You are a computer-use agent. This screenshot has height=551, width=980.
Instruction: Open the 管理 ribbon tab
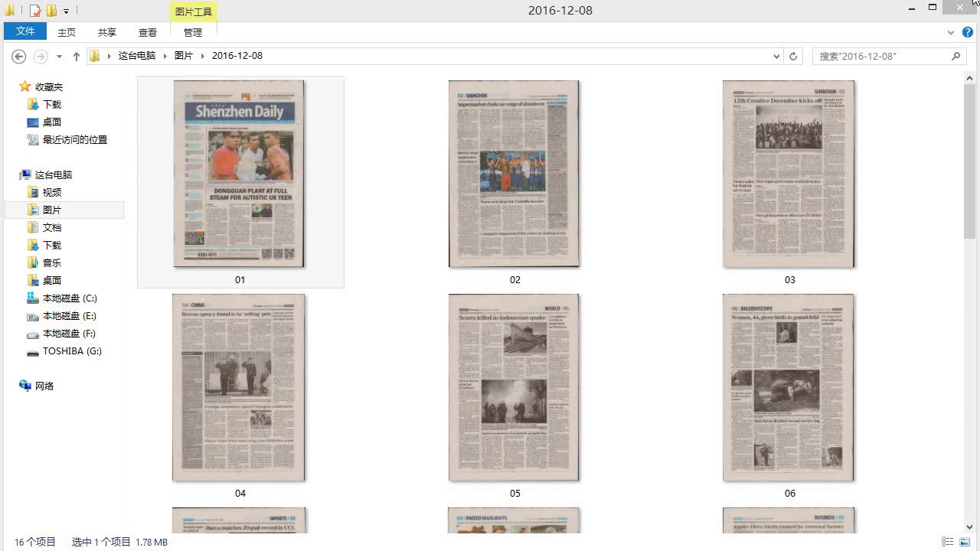tap(193, 32)
